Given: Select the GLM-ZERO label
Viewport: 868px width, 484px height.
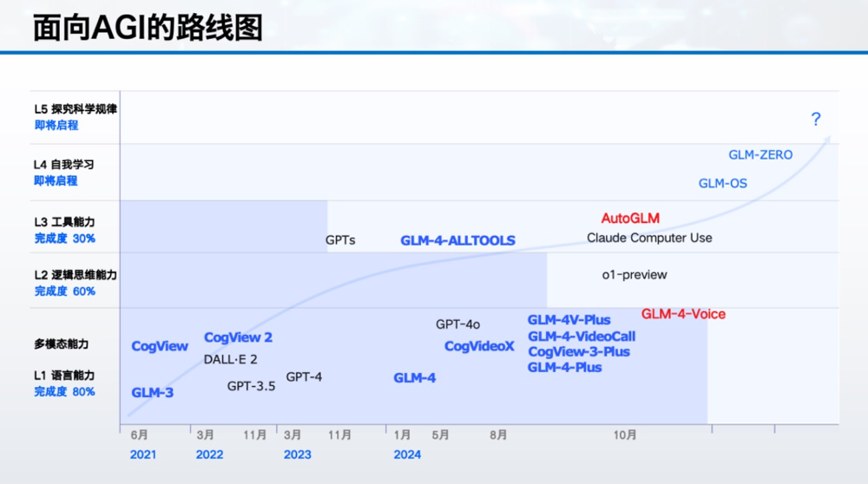Looking at the screenshot, I should [x=760, y=155].
